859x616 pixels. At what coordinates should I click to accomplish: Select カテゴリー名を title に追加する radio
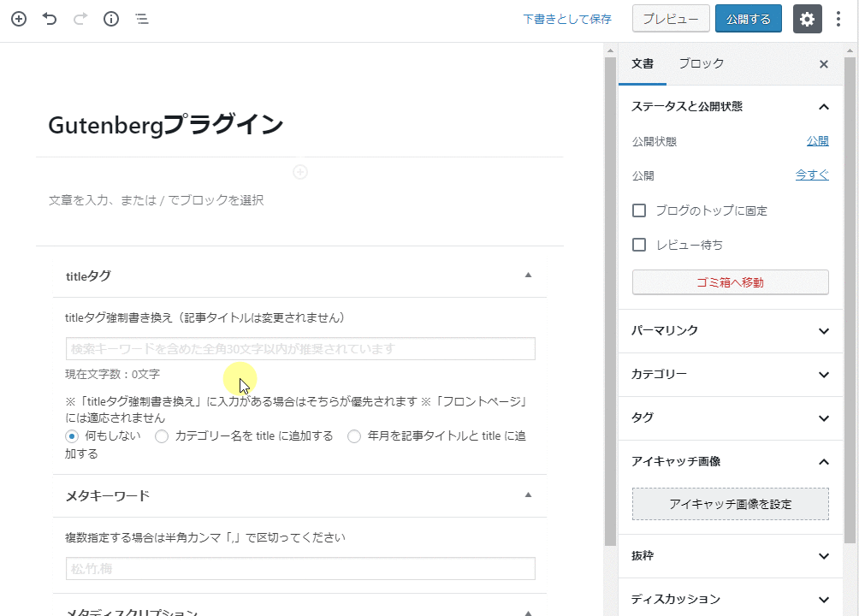(162, 436)
